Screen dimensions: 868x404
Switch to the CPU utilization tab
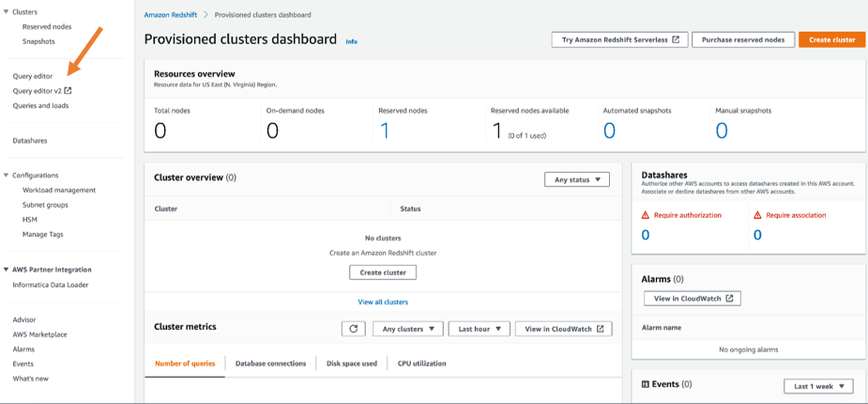[x=422, y=364]
